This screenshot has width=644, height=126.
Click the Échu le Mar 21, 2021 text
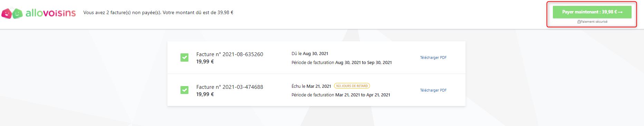(x=311, y=86)
